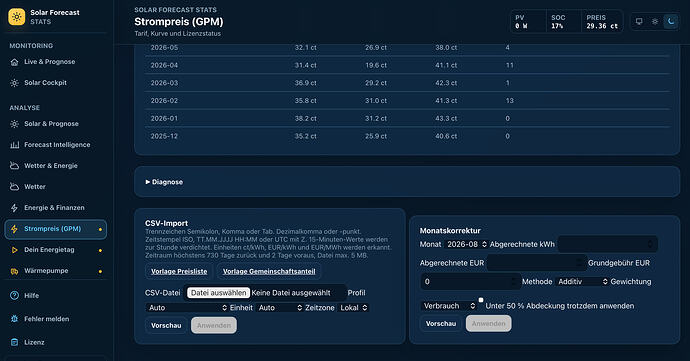Click the cloud icon next to the Wetter item
The height and width of the screenshot is (361, 690).
(x=15, y=187)
